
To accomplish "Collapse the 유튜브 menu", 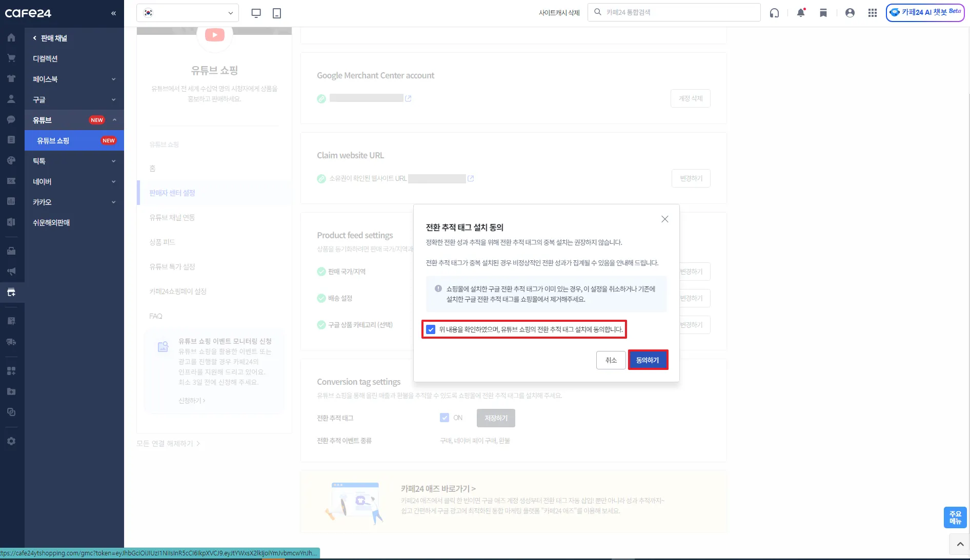I will click(x=74, y=120).
